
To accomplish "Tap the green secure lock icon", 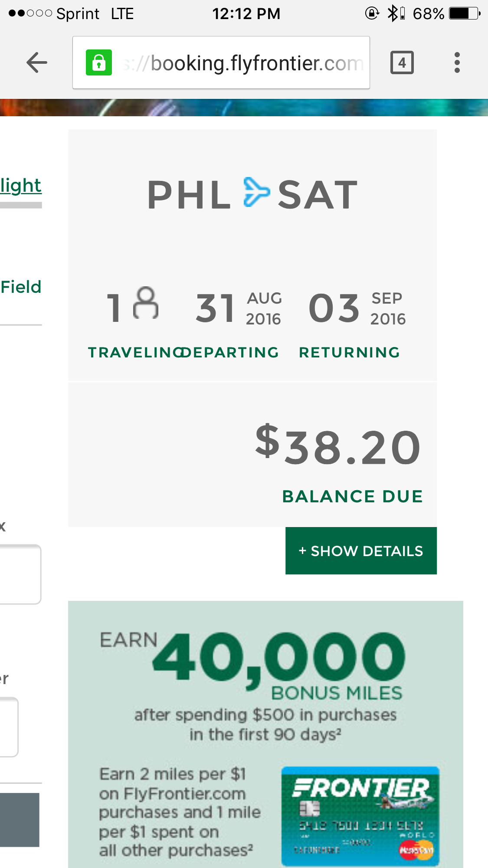I will [99, 63].
